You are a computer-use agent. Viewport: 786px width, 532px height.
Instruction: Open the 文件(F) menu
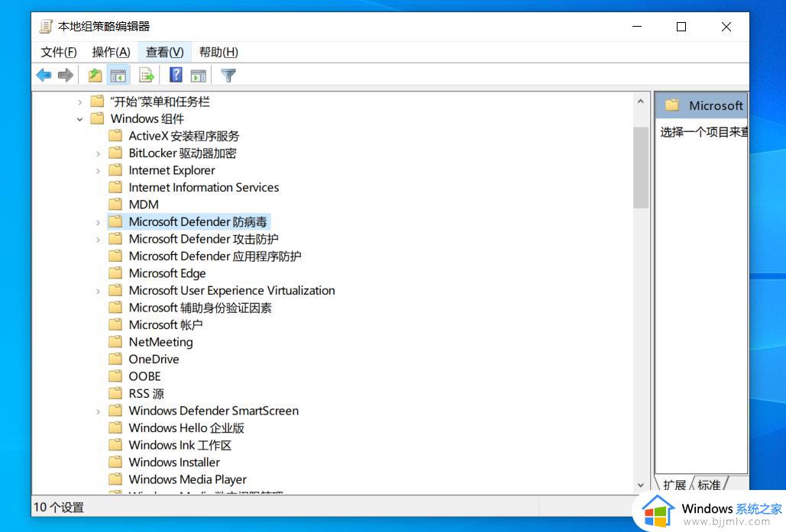(59, 52)
